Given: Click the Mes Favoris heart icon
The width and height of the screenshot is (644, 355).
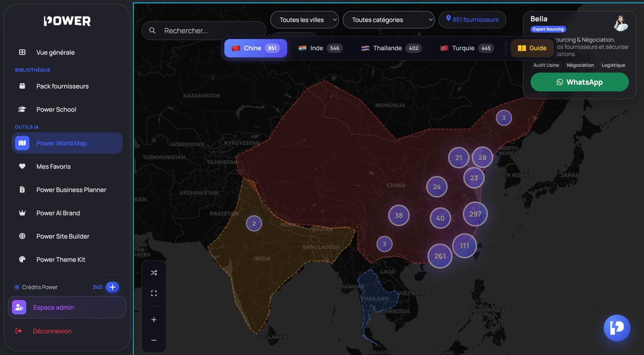Looking at the screenshot, I should coord(22,166).
